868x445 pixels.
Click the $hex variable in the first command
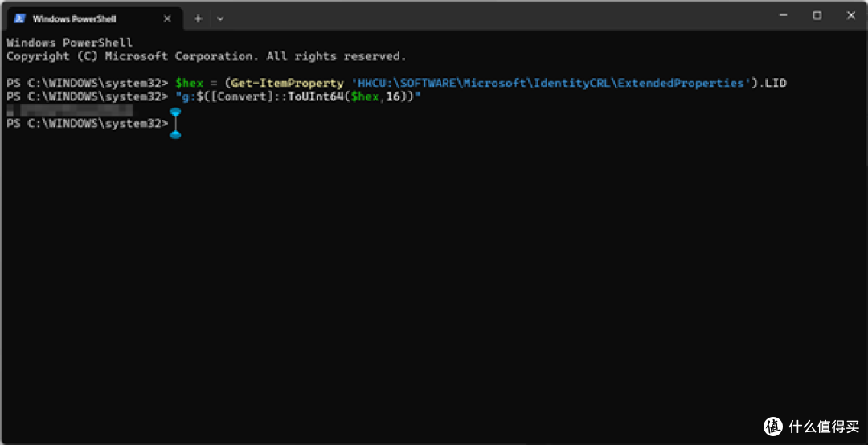(x=190, y=83)
